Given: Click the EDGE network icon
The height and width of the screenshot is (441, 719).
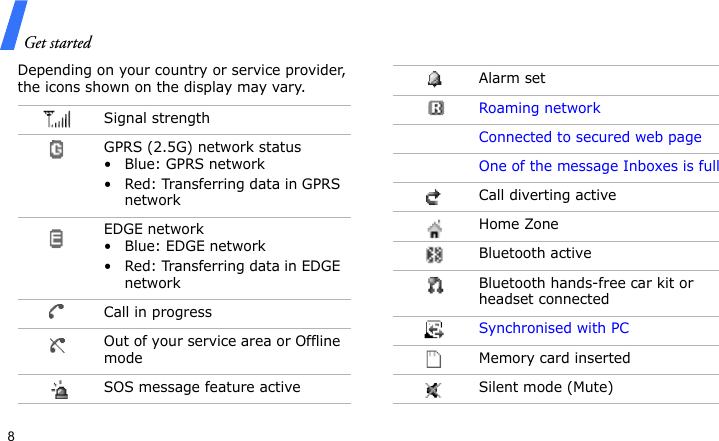Looking at the screenshot, I should coord(57,238).
